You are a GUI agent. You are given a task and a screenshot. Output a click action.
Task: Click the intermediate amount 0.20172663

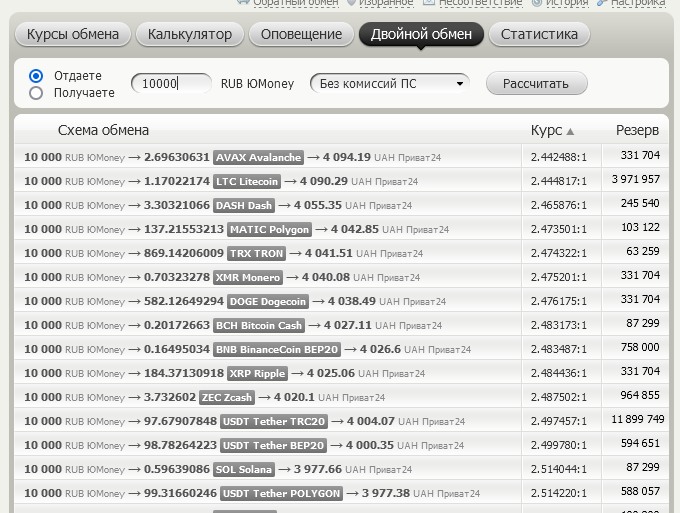pyautogui.click(x=177, y=325)
